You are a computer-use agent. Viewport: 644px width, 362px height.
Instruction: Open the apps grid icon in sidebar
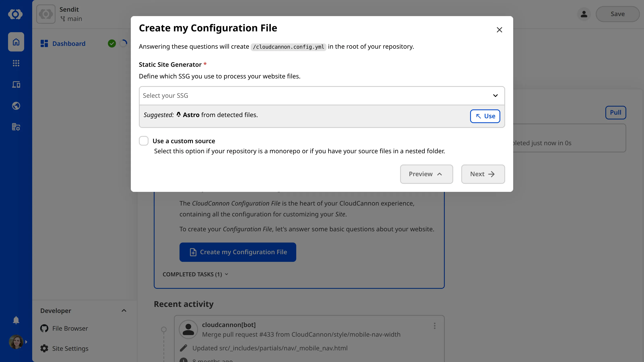tap(16, 63)
